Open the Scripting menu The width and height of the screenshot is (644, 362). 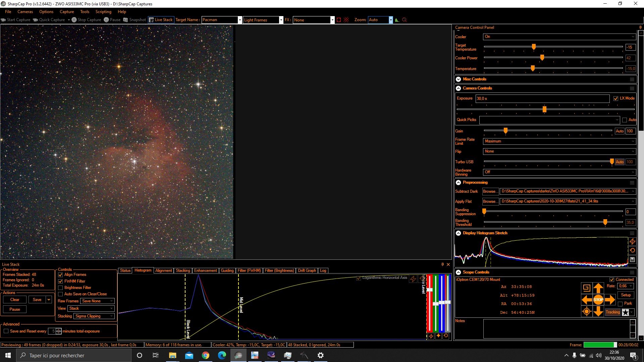click(103, 12)
